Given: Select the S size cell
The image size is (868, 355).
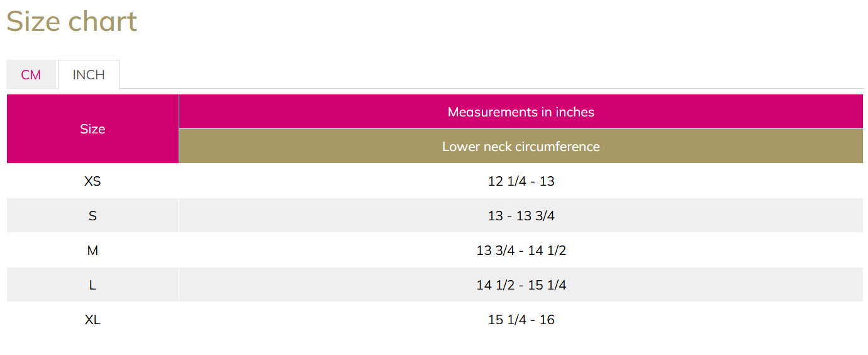Looking at the screenshot, I should click(x=92, y=216).
